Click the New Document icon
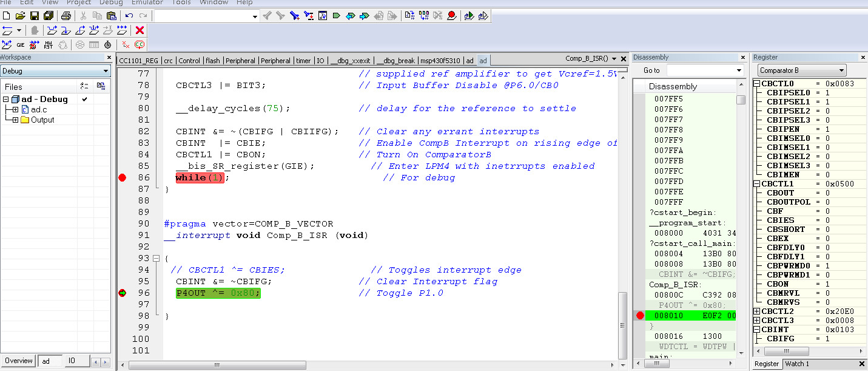The width and height of the screenshot is (868, 371). point(6,16)
